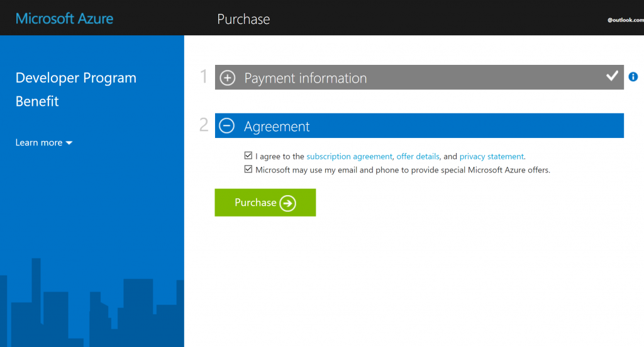Open the privacy statement link
Screen dimensions: 644x347
click(492, 156)
